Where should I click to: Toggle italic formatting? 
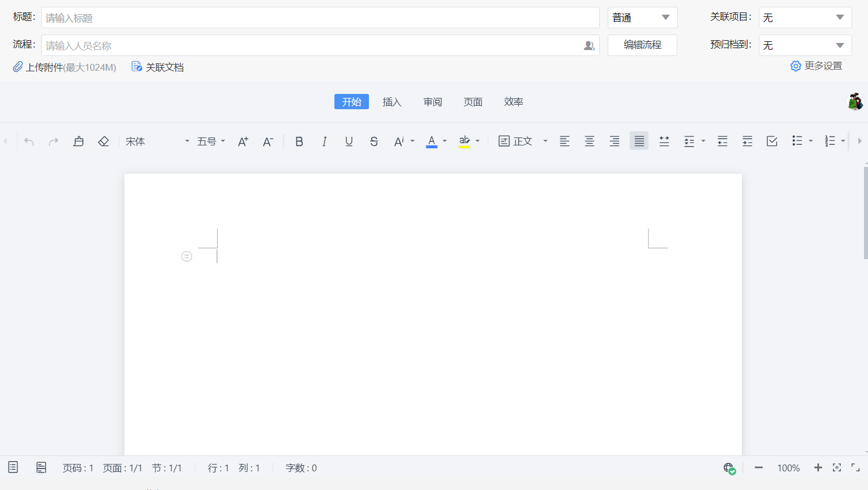[x=324, y=141]
